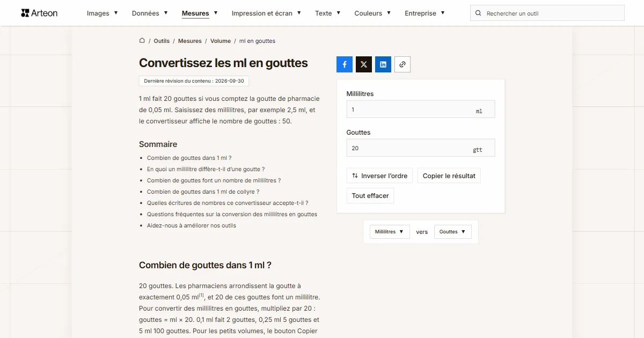Click the Dernière révision du contenu date badge
The width and height of the screenshot is (644, 338).
click(x=194, y=81)
